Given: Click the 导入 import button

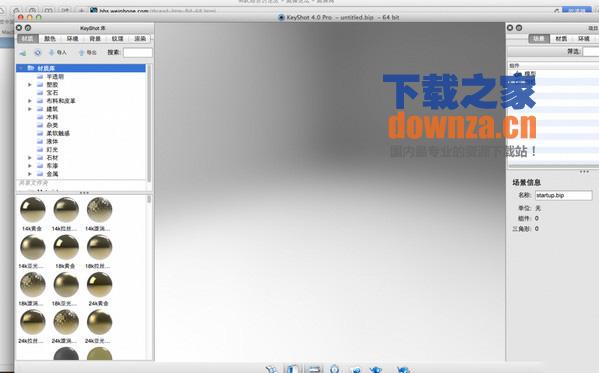Looking at the screenshot, I should tap(58, 53).
